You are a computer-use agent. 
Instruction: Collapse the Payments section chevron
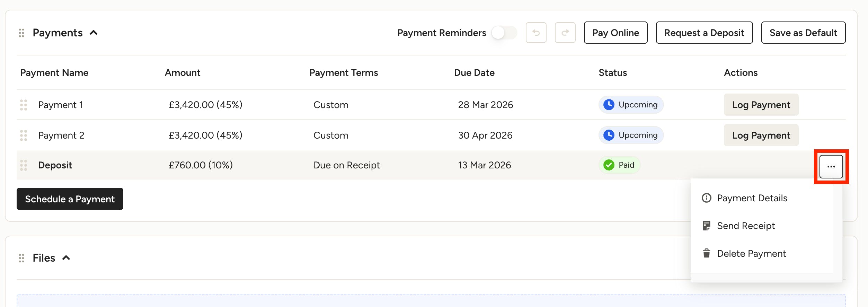(94, 33)
